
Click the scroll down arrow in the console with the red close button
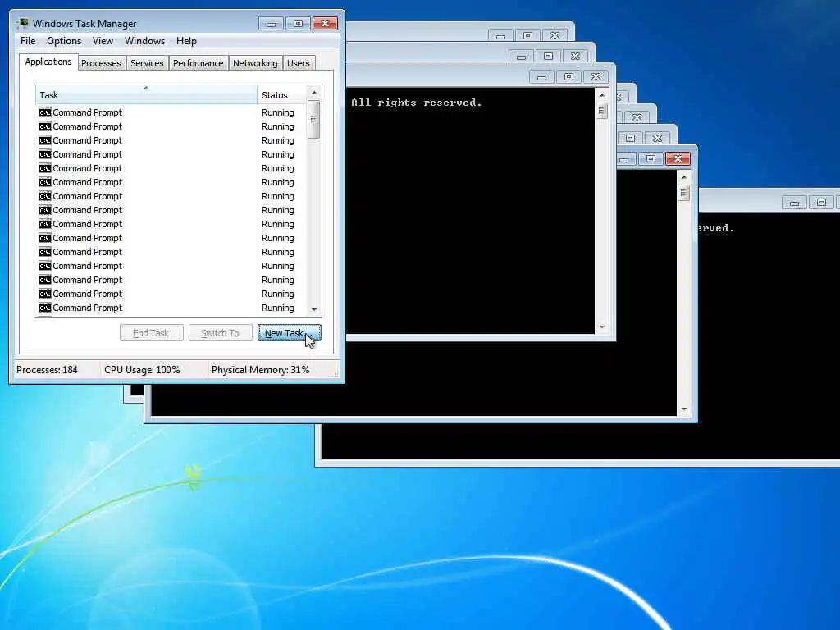click(x=684, y=410)
